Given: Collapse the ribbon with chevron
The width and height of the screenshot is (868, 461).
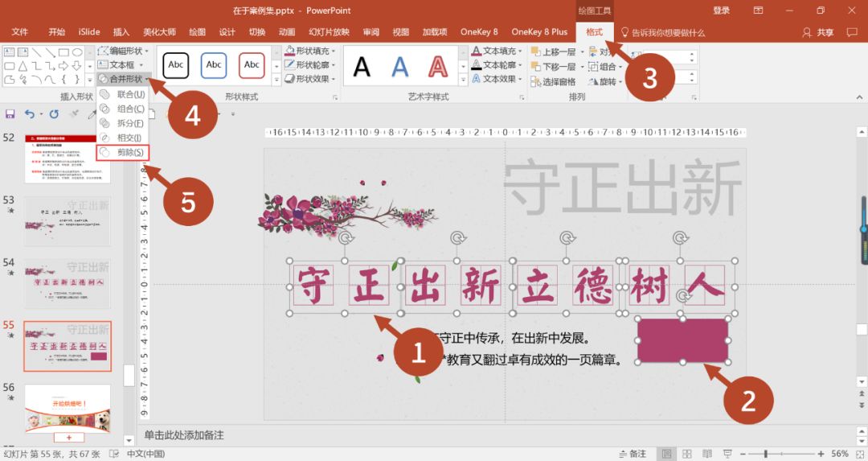Looking at the screenshot, I should [859, 97].
